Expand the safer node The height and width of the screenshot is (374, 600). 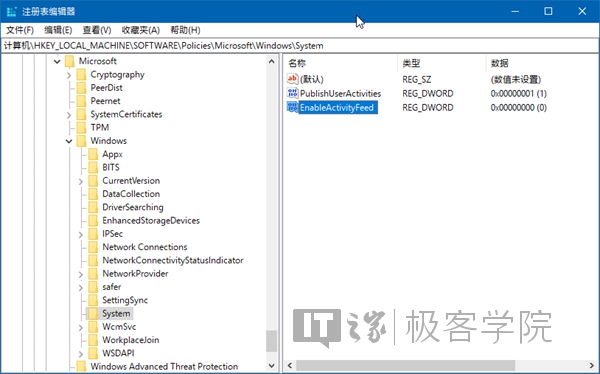[x=81, y=287]
